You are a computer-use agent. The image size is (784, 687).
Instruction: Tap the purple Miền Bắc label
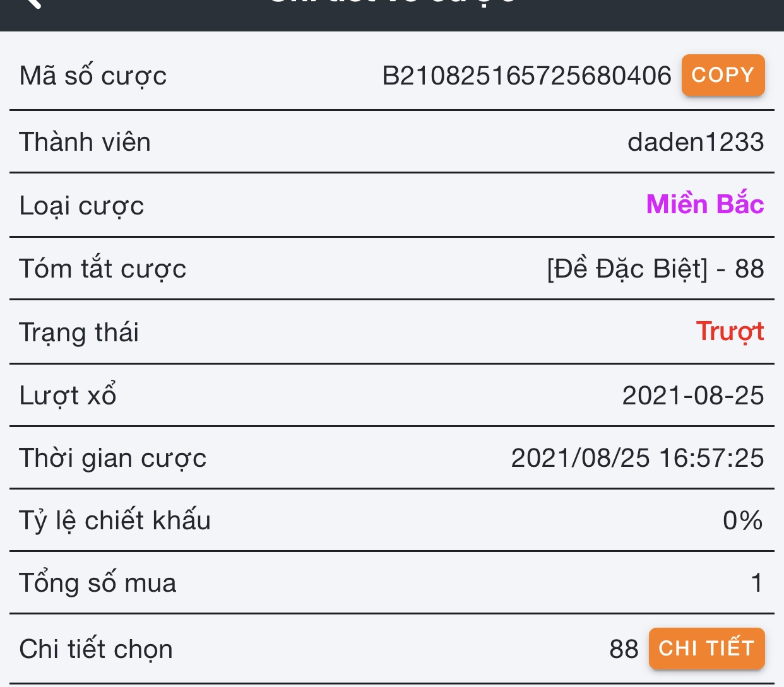(705, 204)
